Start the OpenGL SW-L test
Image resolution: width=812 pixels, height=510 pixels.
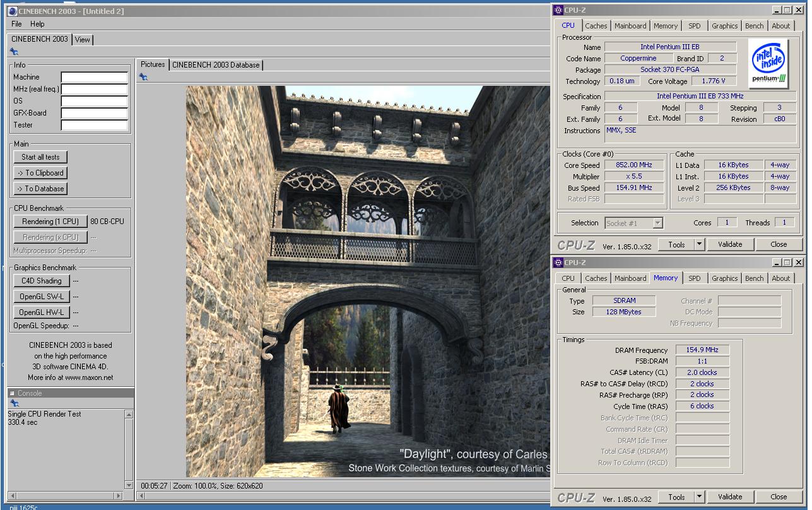41,297
